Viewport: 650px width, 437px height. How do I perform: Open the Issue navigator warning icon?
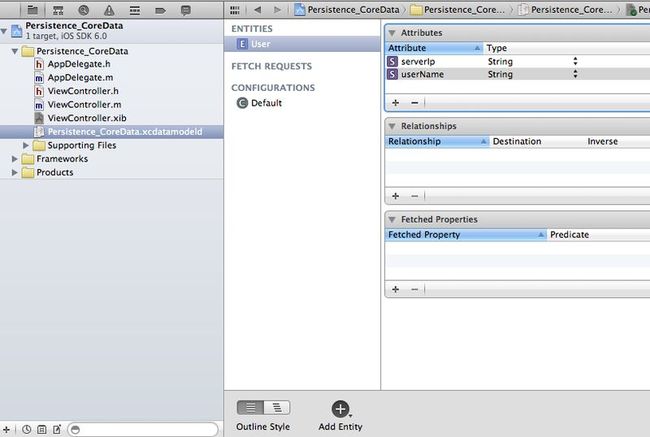[109, 10]
